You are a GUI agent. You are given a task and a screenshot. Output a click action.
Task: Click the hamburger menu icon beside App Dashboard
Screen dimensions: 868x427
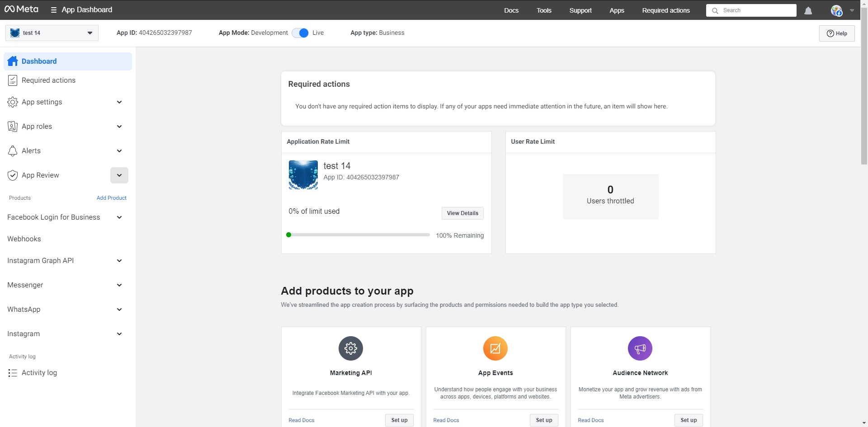[x=53, y=10]
